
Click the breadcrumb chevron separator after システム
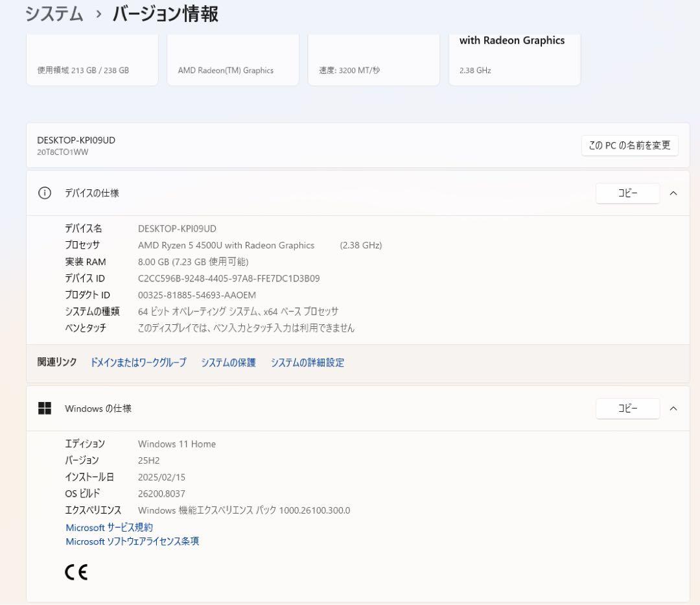99,14
